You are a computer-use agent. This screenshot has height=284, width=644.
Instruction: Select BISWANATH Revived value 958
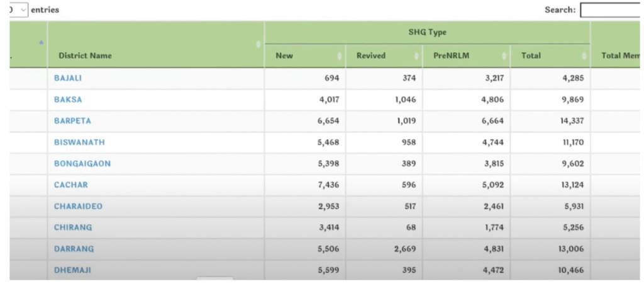[x=409, y=142]
